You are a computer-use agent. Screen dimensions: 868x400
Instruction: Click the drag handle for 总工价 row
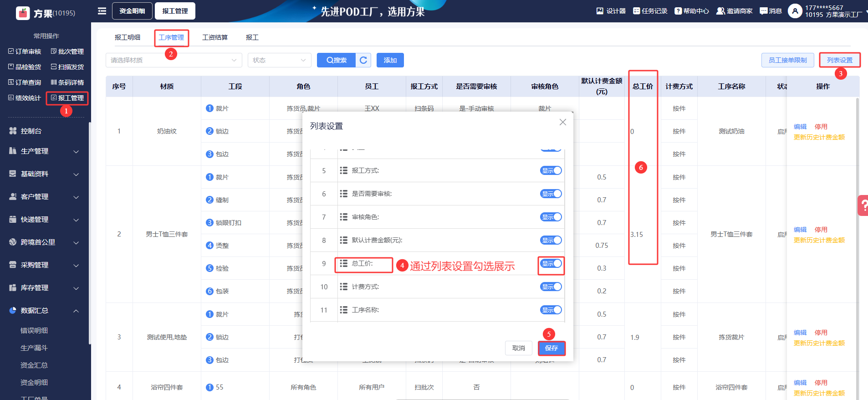(344, 263)
